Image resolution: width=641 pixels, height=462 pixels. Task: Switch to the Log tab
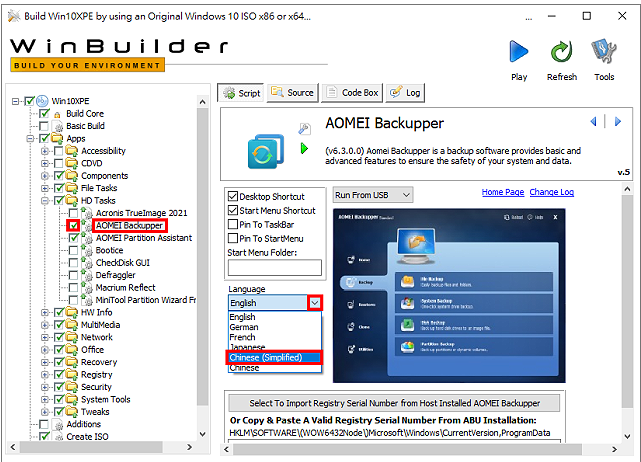click(405, 93)
